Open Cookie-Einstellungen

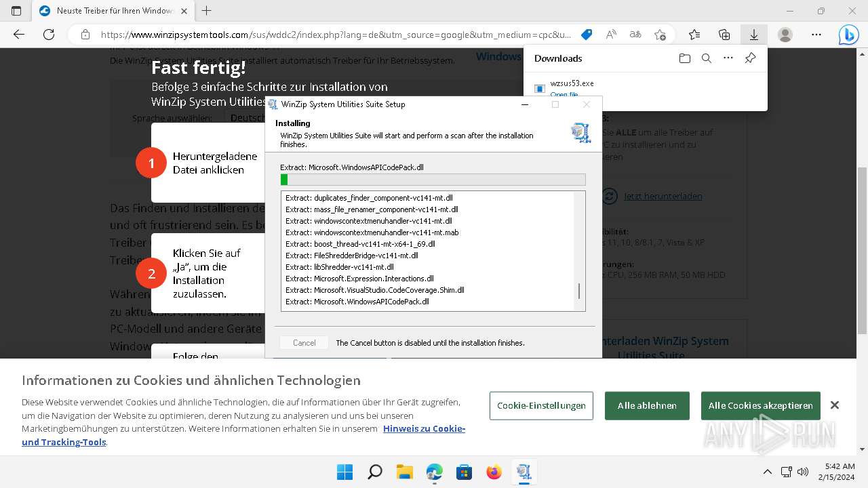(541, 405)
